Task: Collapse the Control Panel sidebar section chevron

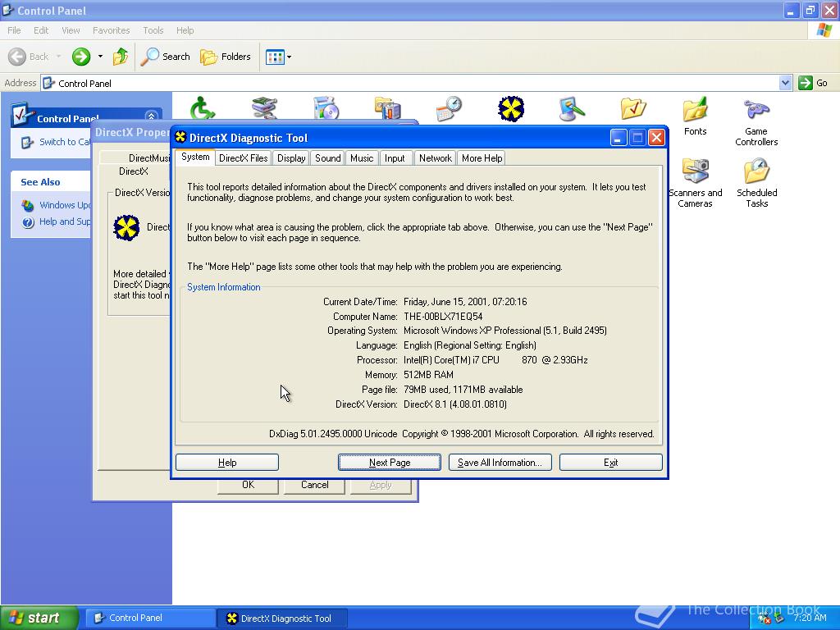Action: pyautogui.click(x=152, y=116)
